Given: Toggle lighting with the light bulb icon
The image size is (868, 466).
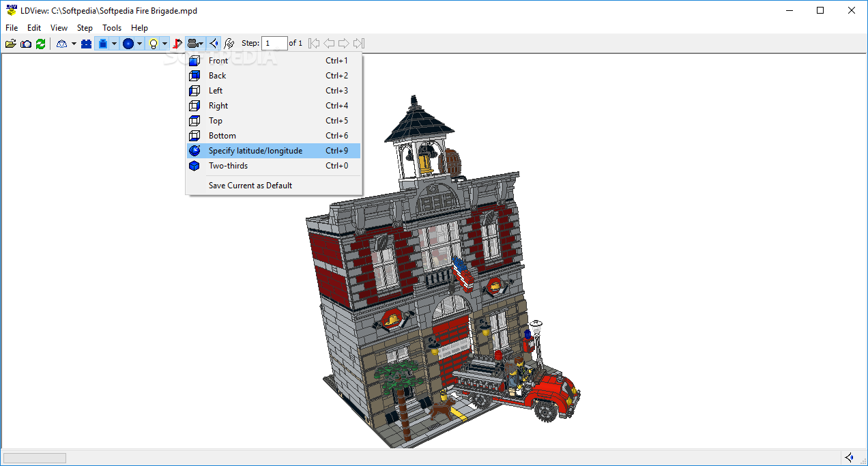Looking at the screenshot, I should pyautogui.click(x=154, y=44).
